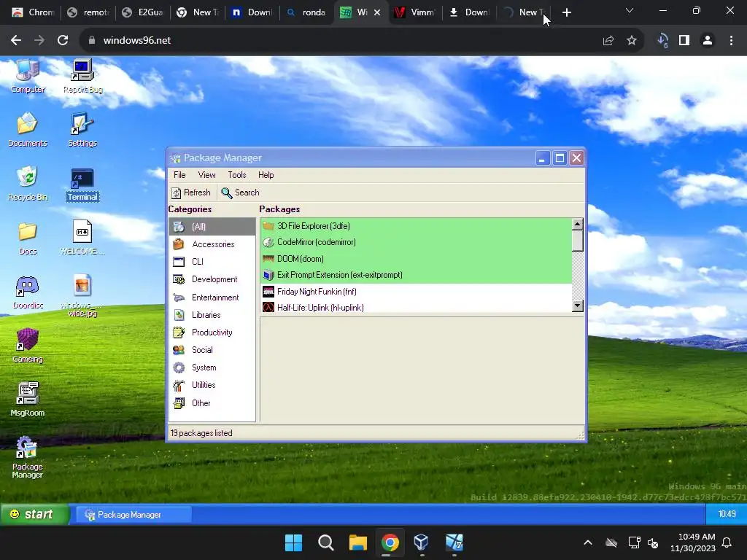Toggle the browser side panel
Screen dimensions: 747x560
[684, 41]
